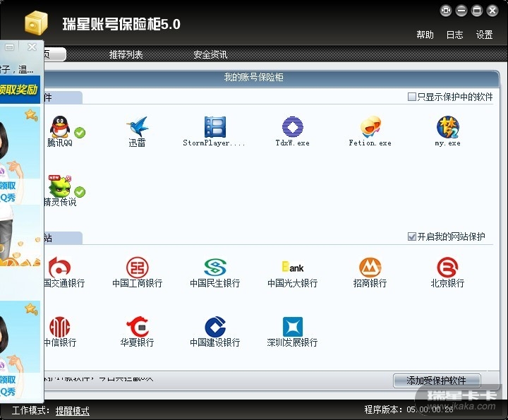
Task: Click the maximize button of the side popup
Action: [10, 47]
